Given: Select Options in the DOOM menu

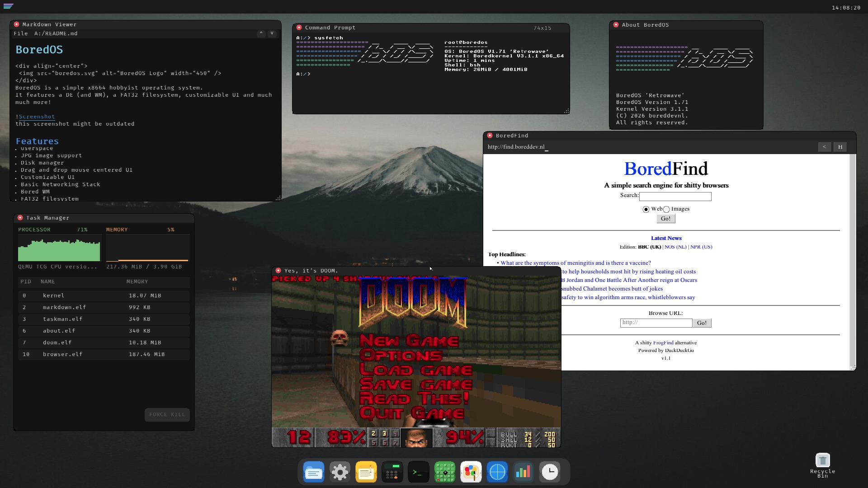Looking at the screenshot, I should tap(401, 355).
